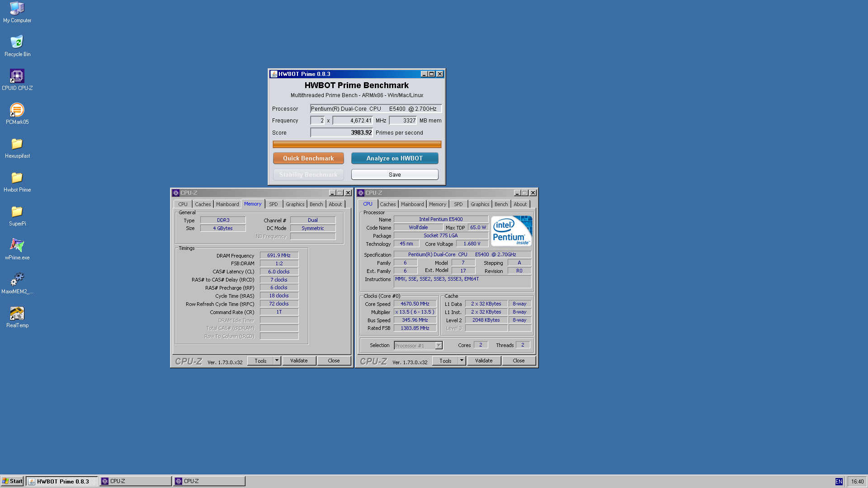
Task: Click the system tray clock 16:40
Action: pos(857,482)
